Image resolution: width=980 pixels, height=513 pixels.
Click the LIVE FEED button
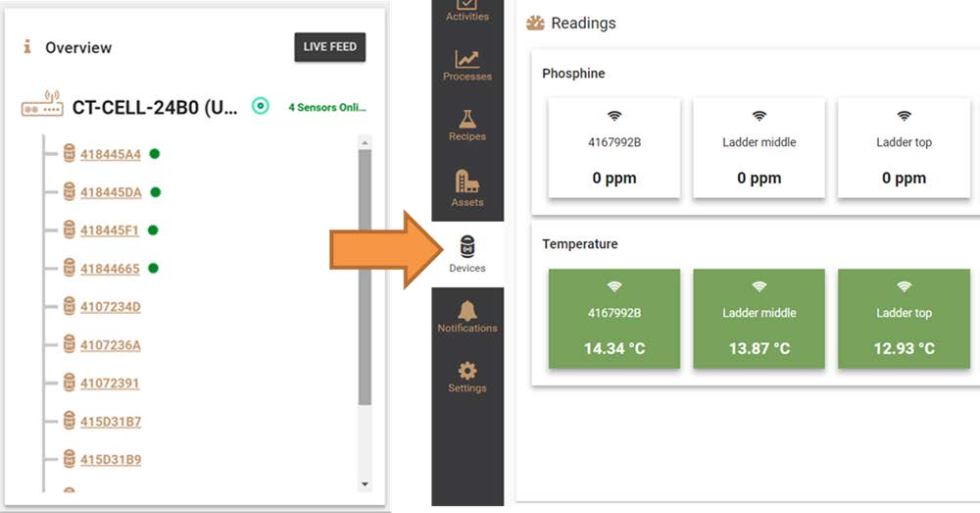pos(329,47)
